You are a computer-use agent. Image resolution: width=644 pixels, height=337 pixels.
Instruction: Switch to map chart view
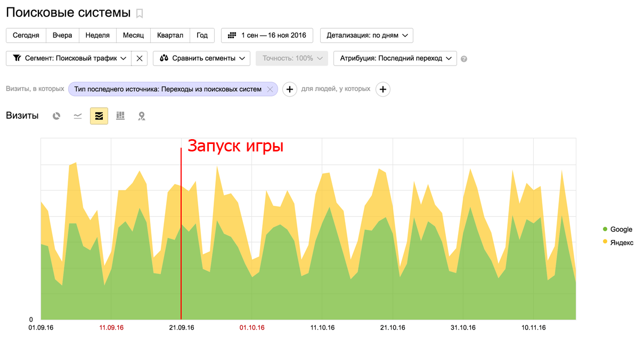coord(142,116)
